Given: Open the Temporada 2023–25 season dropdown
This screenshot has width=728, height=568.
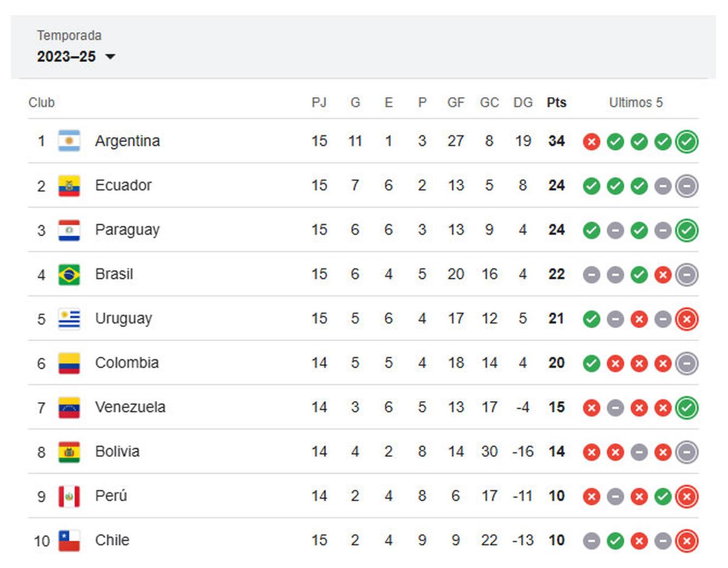Looking at the screenshot, I should tap(76, 56).
